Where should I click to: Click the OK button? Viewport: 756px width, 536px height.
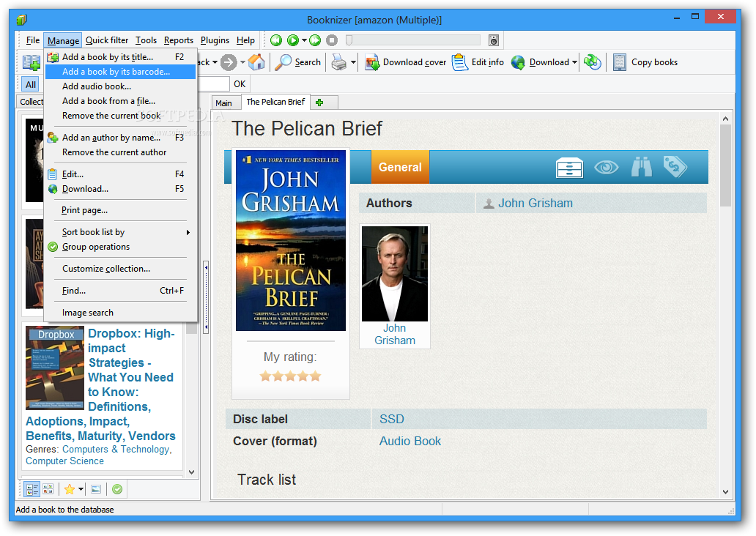(240, 84)
